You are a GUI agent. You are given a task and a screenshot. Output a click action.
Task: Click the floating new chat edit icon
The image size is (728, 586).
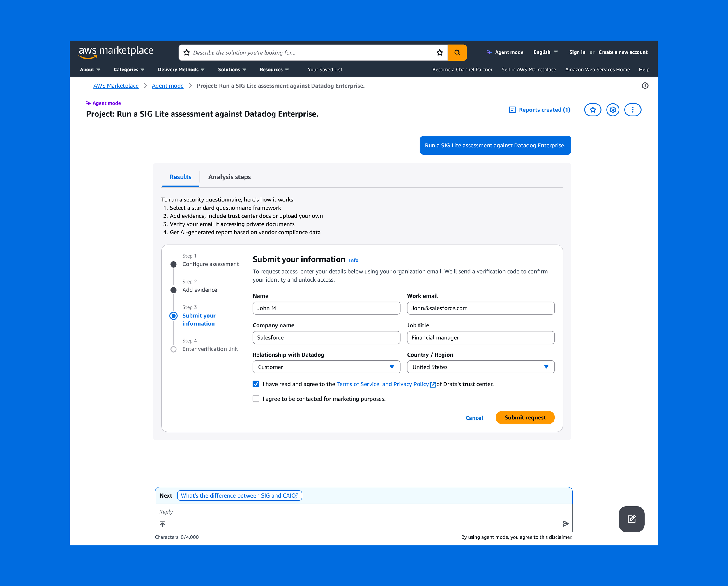coord(631,519)
